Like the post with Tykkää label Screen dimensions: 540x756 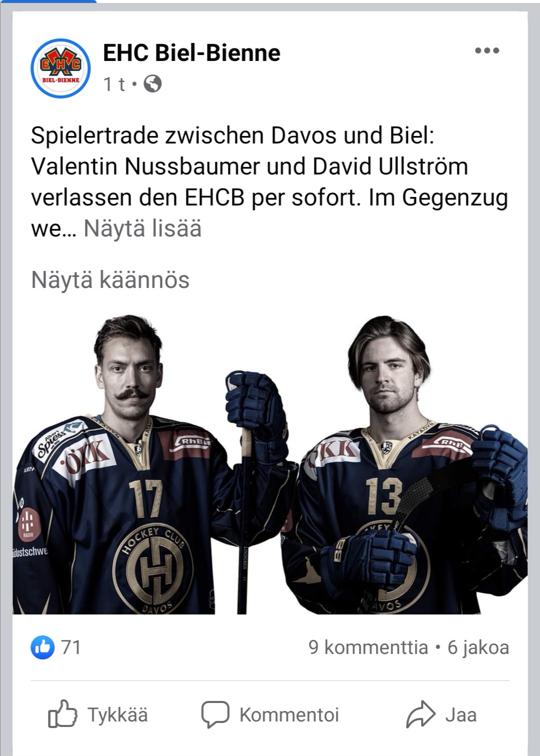tap(118, 715)
